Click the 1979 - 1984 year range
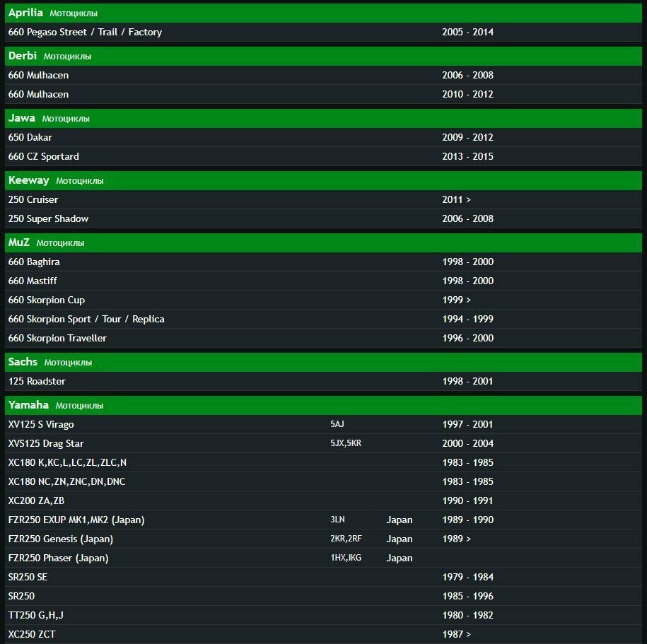 [467, 577]
